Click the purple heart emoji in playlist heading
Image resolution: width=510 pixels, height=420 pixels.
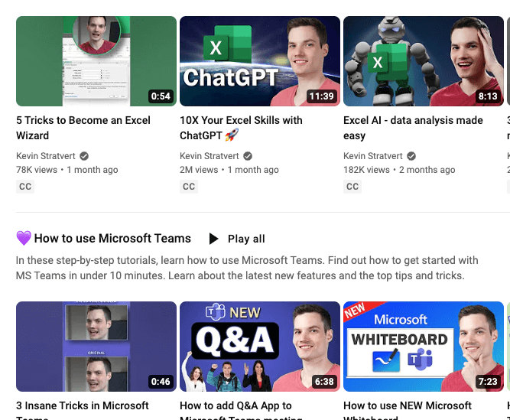pos(24,239)
